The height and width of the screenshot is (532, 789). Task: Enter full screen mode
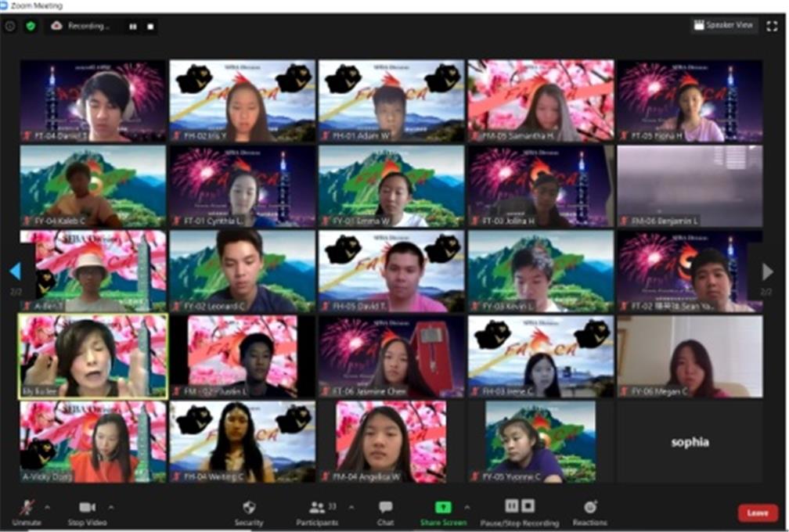(x=773, y=25)
